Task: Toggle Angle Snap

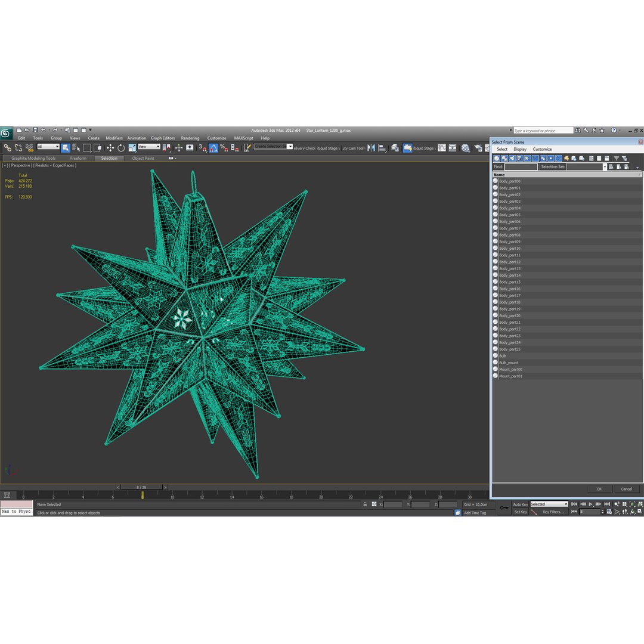Action: tap(213, 147)
